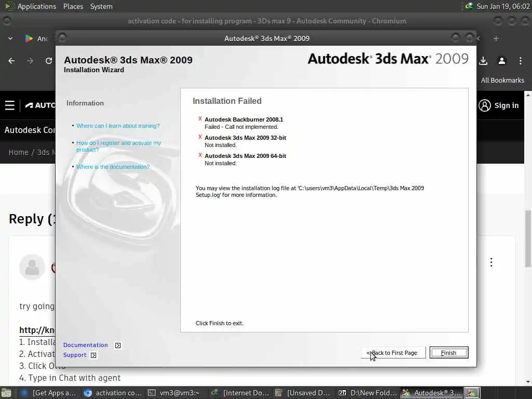This screenshot has height=399, width=532.
Task: Click the Chromium forward arrow
Action: pyautogui.click(x=30, y=61)
